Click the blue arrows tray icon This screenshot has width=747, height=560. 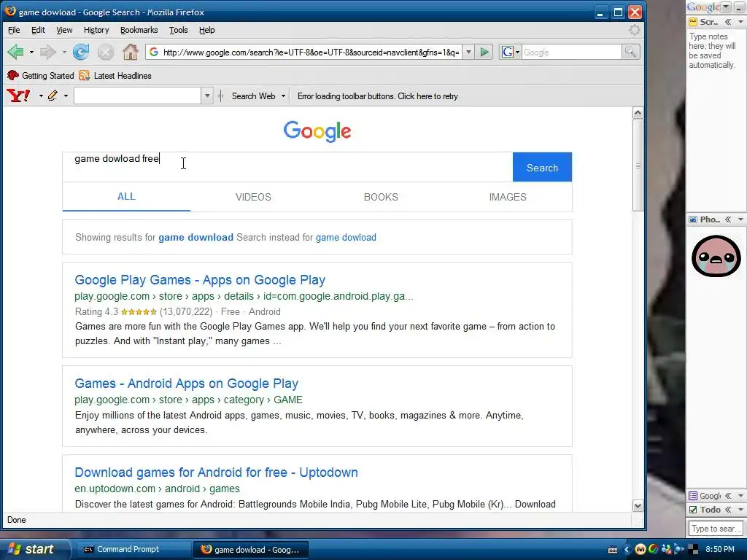coord(679,549)
